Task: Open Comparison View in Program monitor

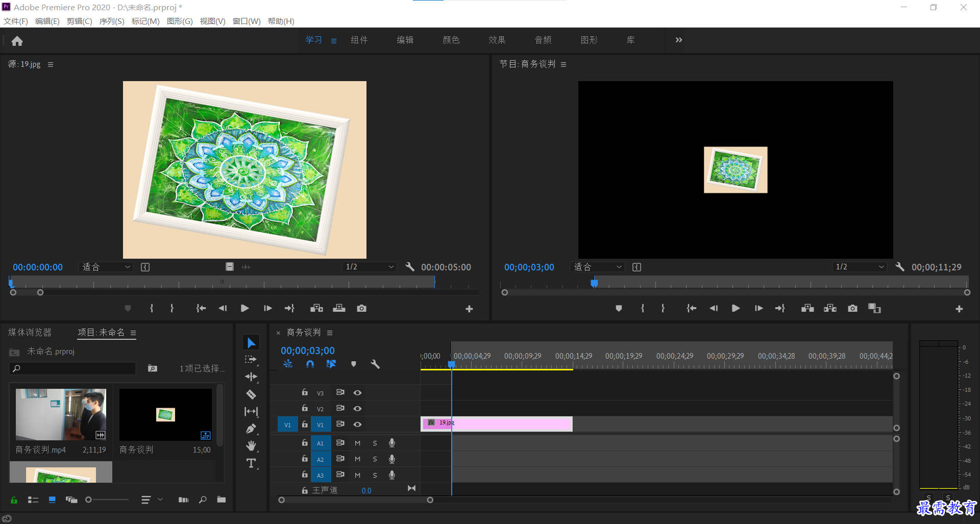Action: click(x=875, y=308)
